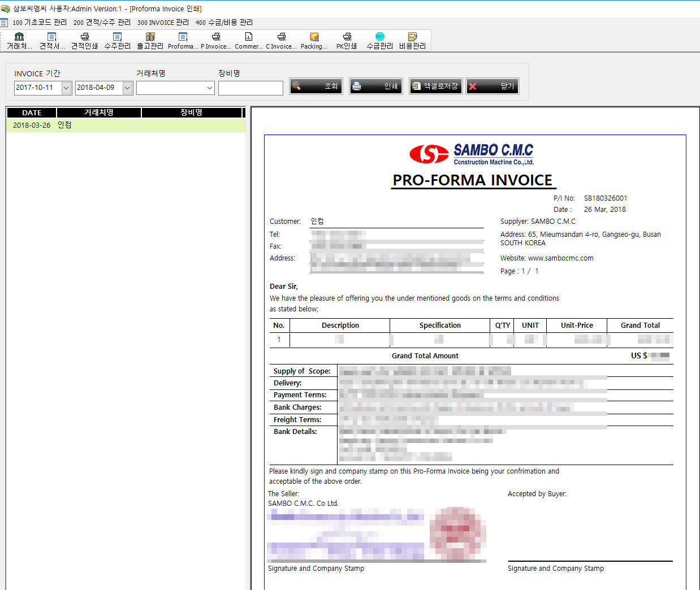The width and height of the screenshot is (700, 590).
Task: Open the Profoma toolbar icon
Action: point(183,41)
